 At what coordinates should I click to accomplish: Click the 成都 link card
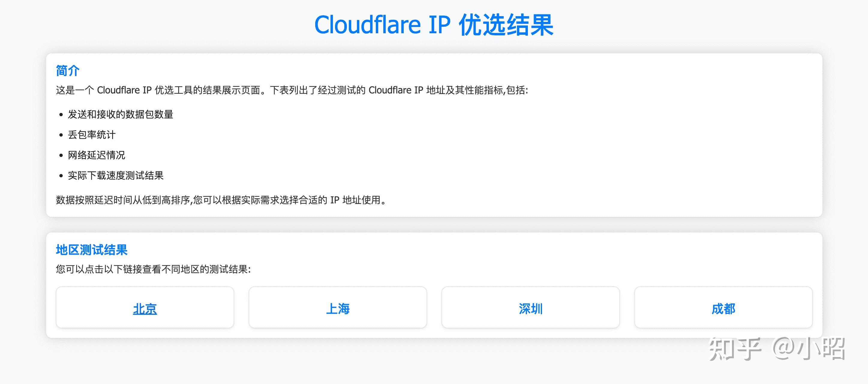(724, 307)
